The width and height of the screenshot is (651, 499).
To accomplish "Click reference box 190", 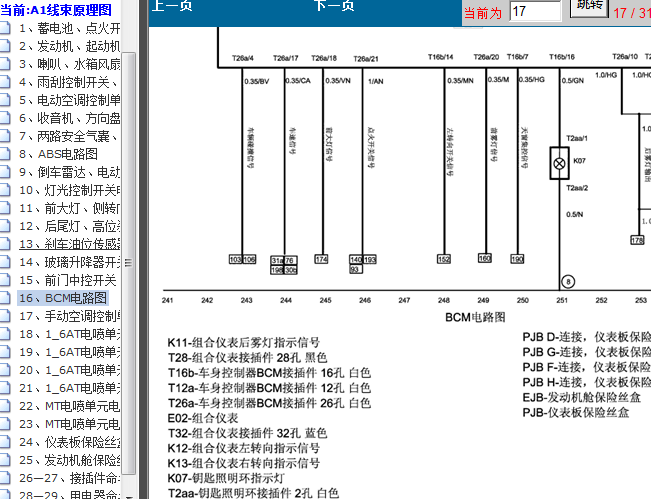I will (517, 259).
